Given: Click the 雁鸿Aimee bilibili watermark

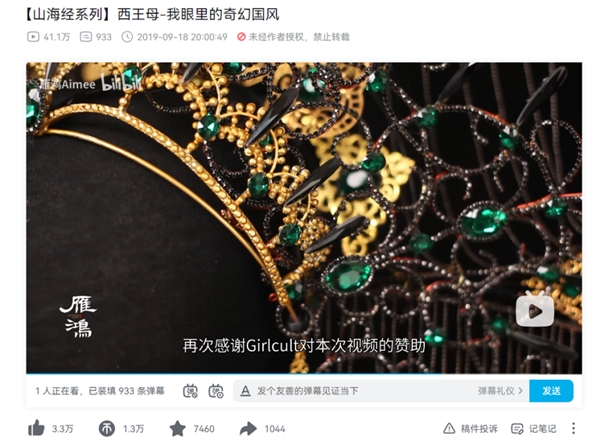Looking at the screenshot, I should coord(87,84).
